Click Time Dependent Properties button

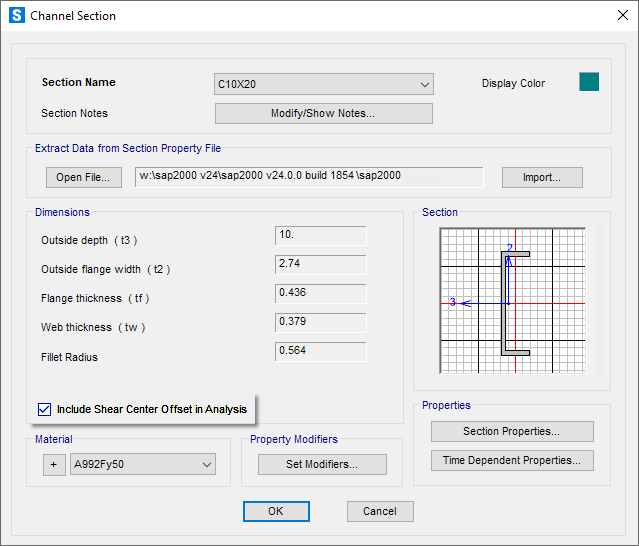coord(512,461)
